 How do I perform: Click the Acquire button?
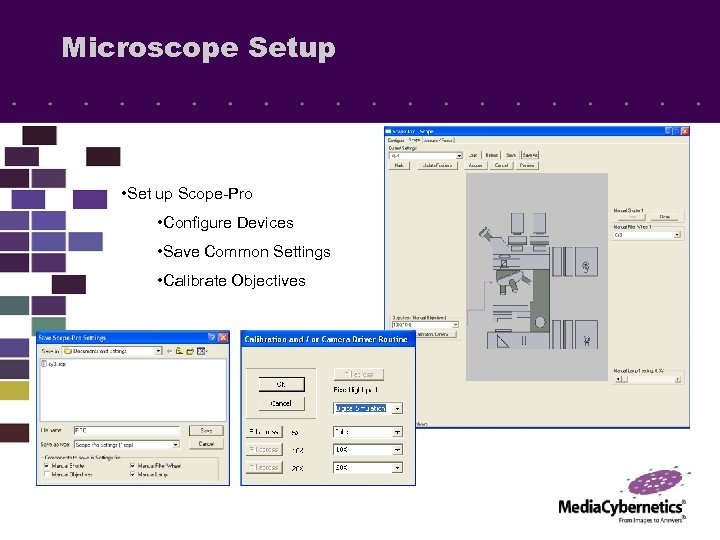pyautogui.click(x=475, y=165)
